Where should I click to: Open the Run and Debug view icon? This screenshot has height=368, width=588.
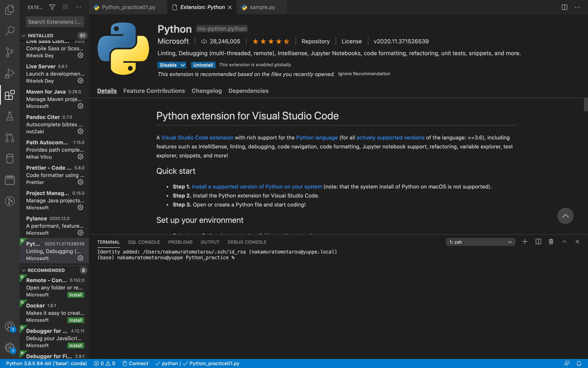(10, 73)
